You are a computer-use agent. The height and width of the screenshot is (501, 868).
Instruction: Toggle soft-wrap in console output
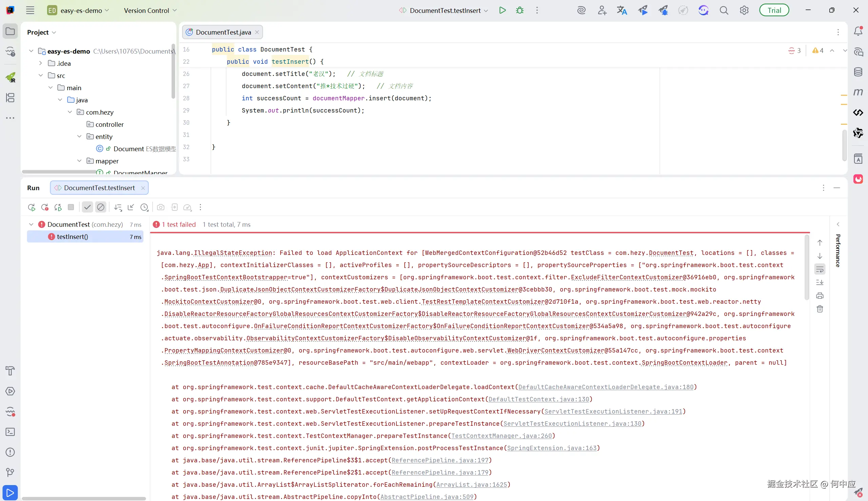(820, 269)
